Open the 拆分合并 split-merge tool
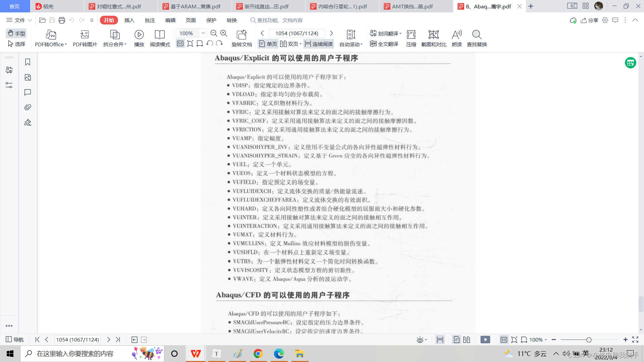Image resolution: width=644 pixels, height=362 pixels. tap(115, 38)
